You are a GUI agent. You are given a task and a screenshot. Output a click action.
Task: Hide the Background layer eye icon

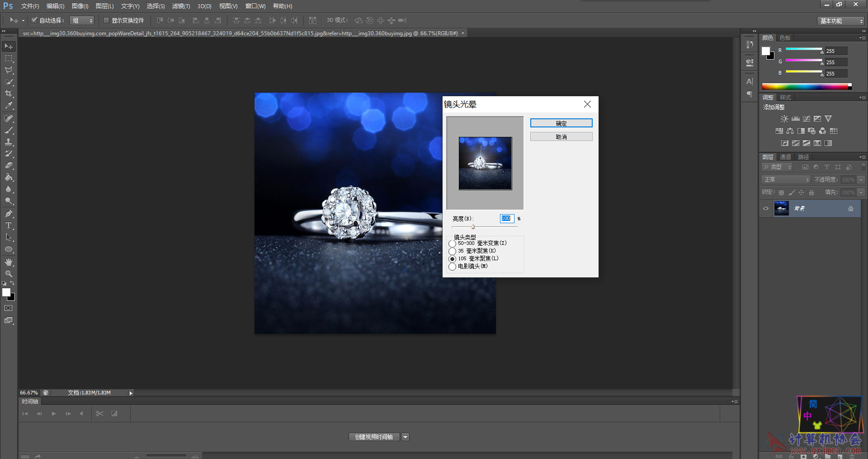click(766, 208)
